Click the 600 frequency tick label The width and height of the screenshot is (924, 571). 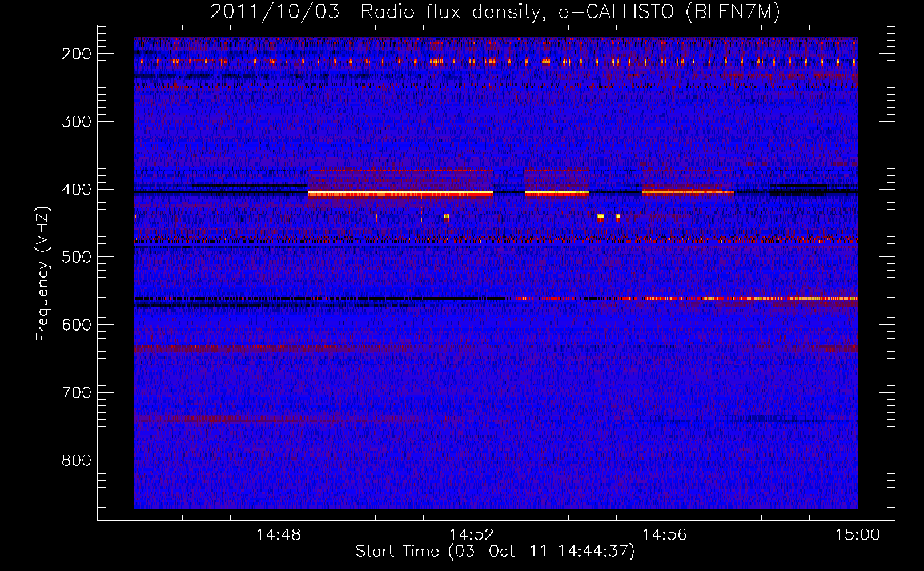(x=77, y=325)
